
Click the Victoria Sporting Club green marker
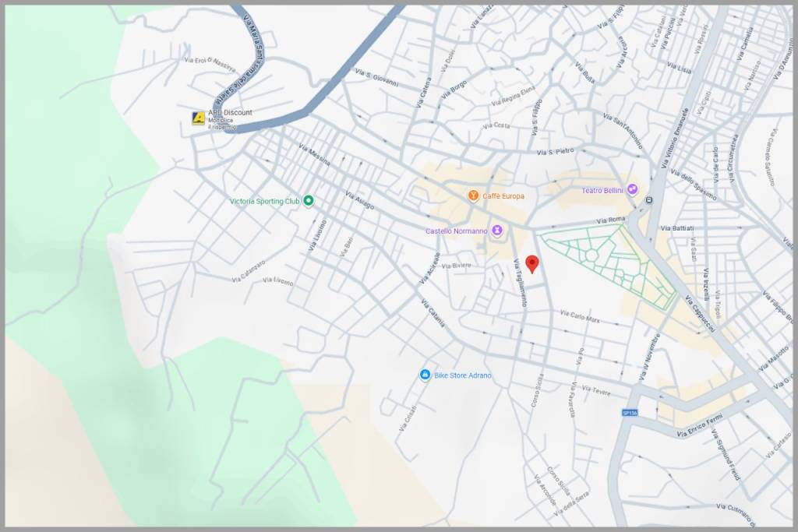coord(309,201)
